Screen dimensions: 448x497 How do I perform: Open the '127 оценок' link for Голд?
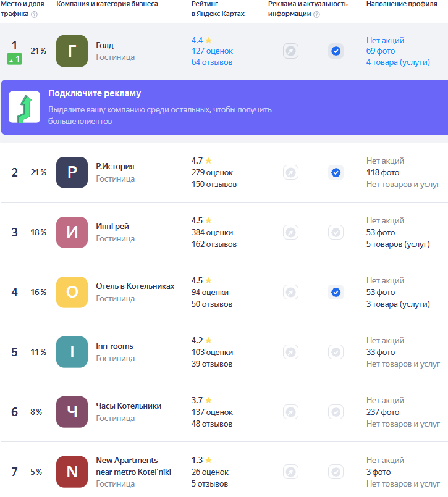(213, 51)
